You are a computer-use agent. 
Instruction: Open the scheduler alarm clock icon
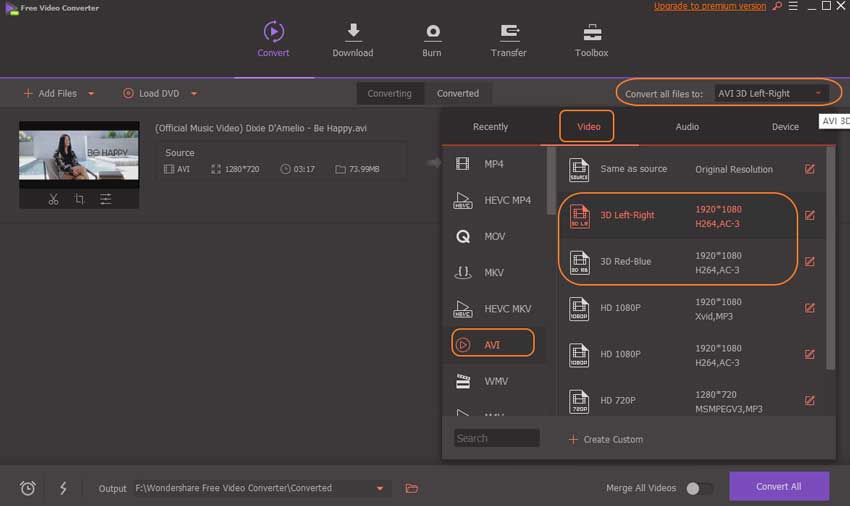28,488
